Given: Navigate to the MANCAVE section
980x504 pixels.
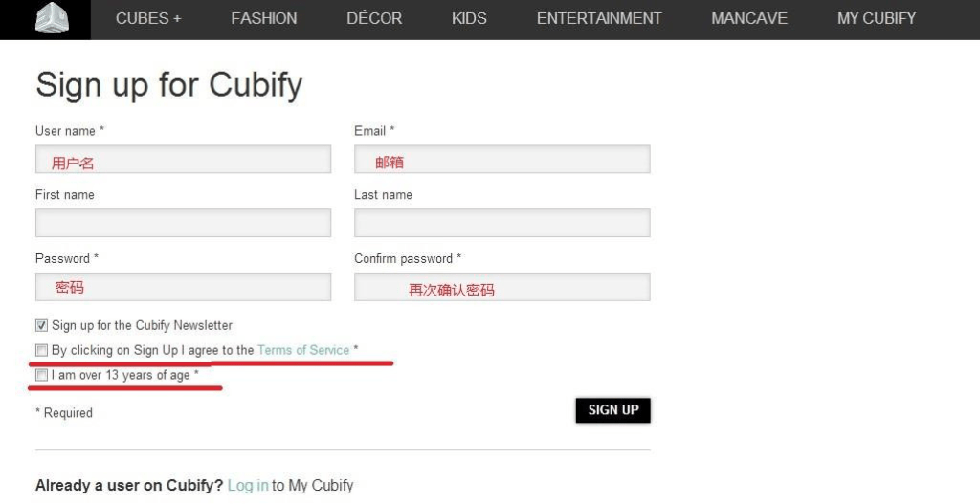Looking at the screenshot, I should point(749,18).
